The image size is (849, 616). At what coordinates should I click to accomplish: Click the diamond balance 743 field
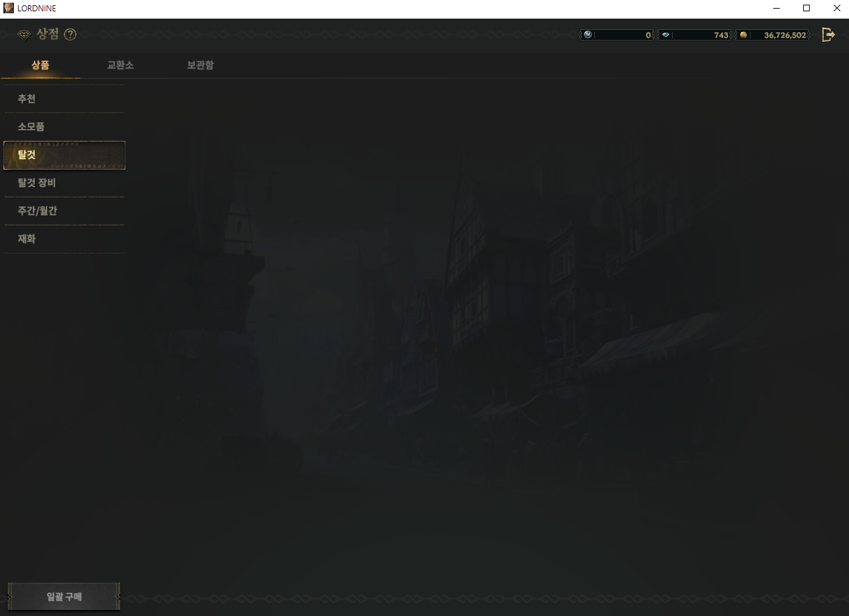coord(701,35)
